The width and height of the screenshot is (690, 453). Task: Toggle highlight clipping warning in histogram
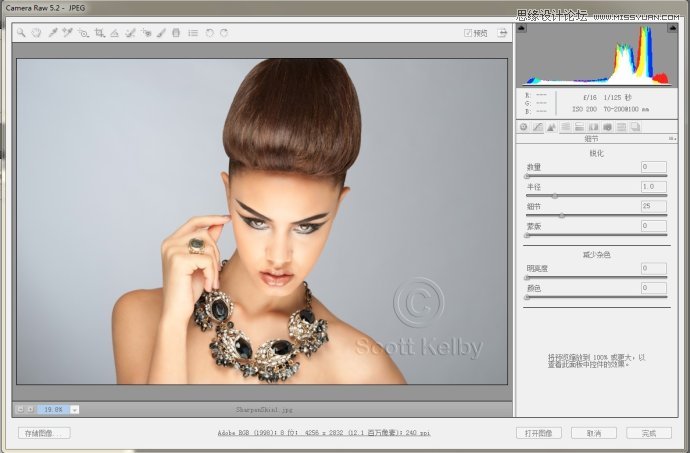click(x=675, y=30)
